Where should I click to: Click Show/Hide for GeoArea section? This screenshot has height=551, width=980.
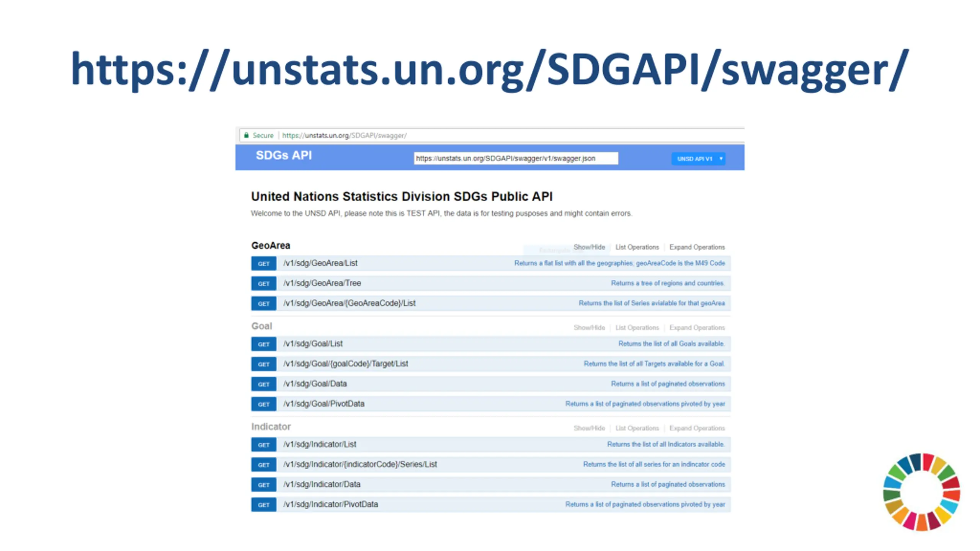589,247
